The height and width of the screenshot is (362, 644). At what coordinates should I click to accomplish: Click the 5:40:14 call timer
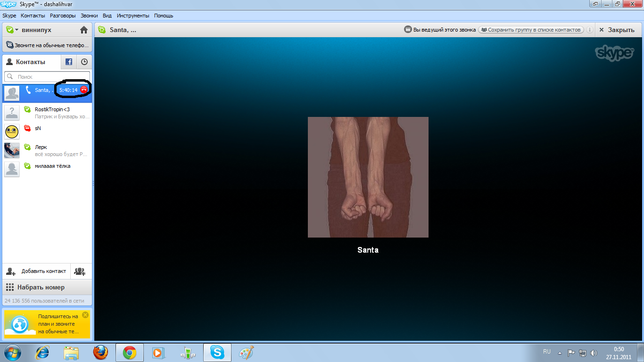click(x=68, y=90)
